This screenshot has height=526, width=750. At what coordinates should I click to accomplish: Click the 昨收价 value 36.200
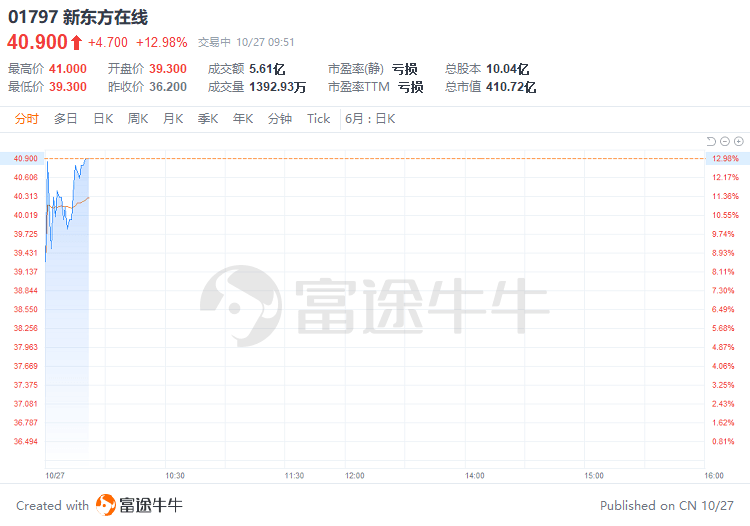click(x=167, y=87)
